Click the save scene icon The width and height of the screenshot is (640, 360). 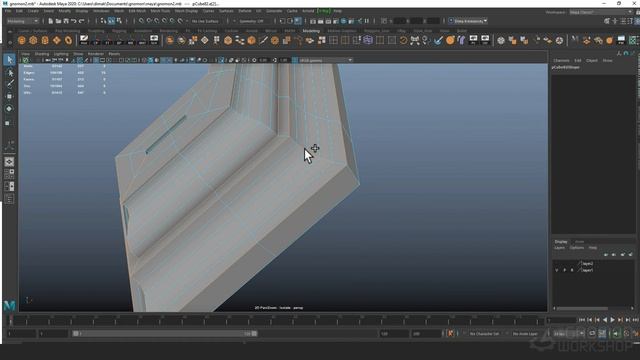(x=66, y=21)
